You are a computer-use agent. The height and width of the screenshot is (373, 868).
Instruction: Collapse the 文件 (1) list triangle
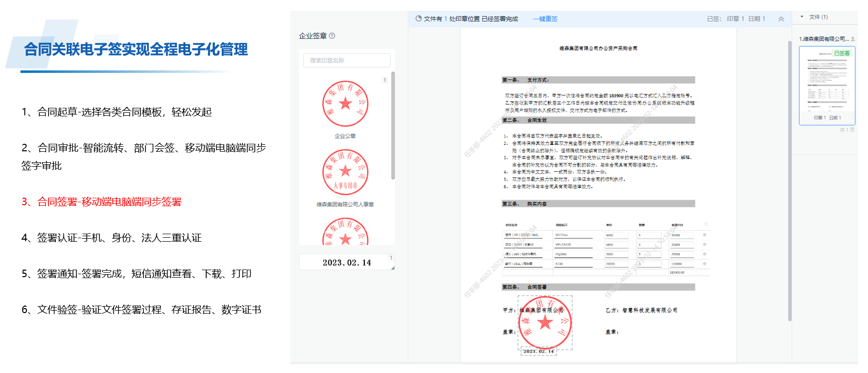tap(802, 17)
